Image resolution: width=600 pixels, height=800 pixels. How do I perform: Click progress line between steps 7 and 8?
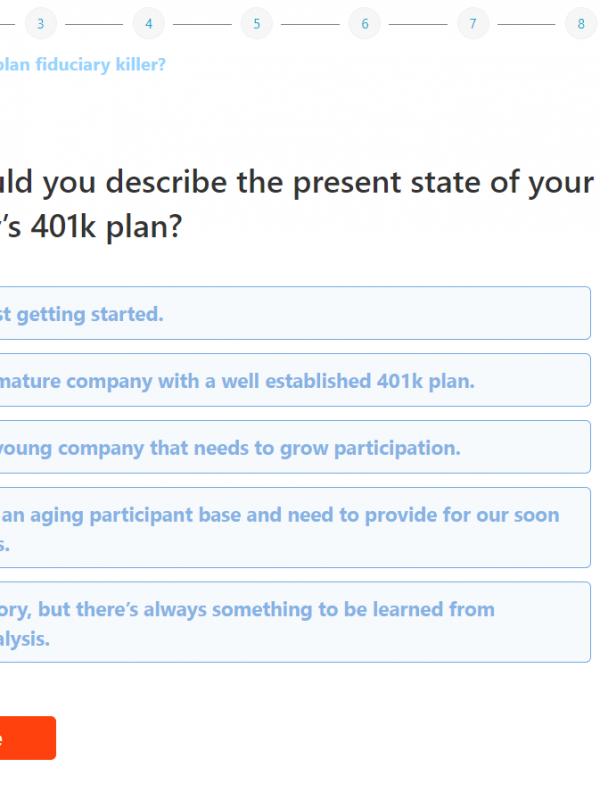pyautogui.click(x=526, y=23)
